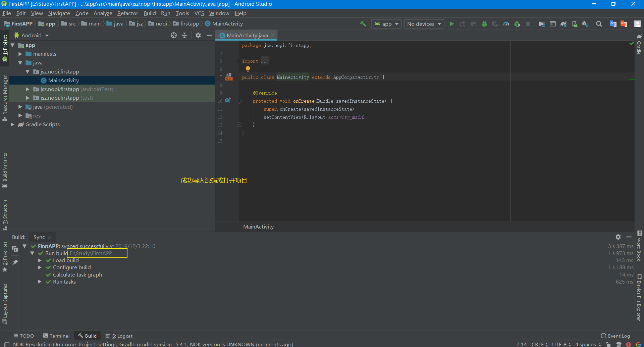This screenshot has height=347, width=644.
Task: Click the lightbulb intention icon in editor
Action: (x=248, y=69)
